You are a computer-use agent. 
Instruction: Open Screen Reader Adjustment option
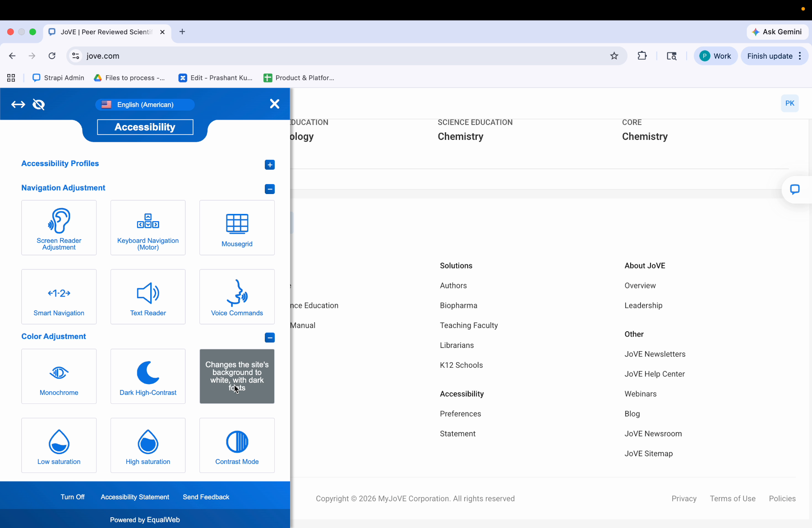pos(59,228)
